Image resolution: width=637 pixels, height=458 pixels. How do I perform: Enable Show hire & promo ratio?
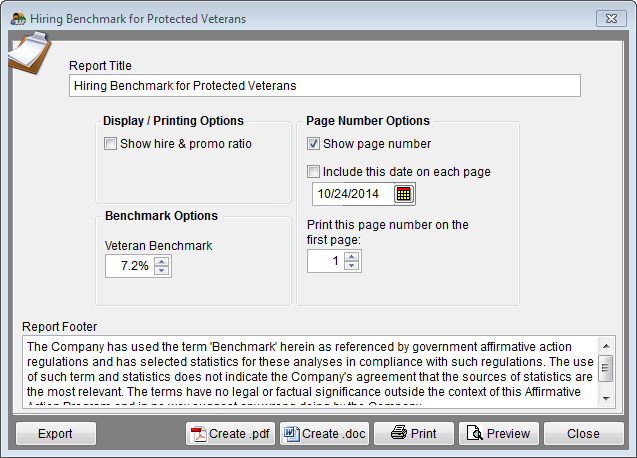(x=110, y=144)
